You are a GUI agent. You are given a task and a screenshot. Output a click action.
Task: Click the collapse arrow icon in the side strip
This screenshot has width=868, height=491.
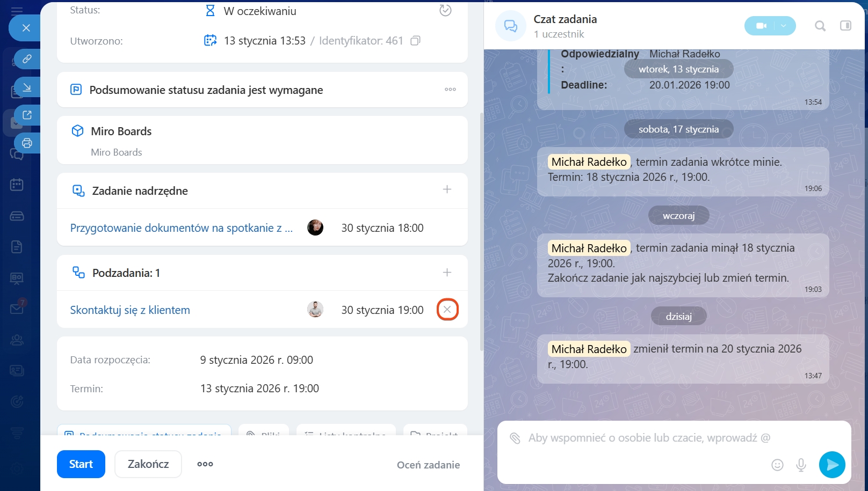(x=27, y=87)
